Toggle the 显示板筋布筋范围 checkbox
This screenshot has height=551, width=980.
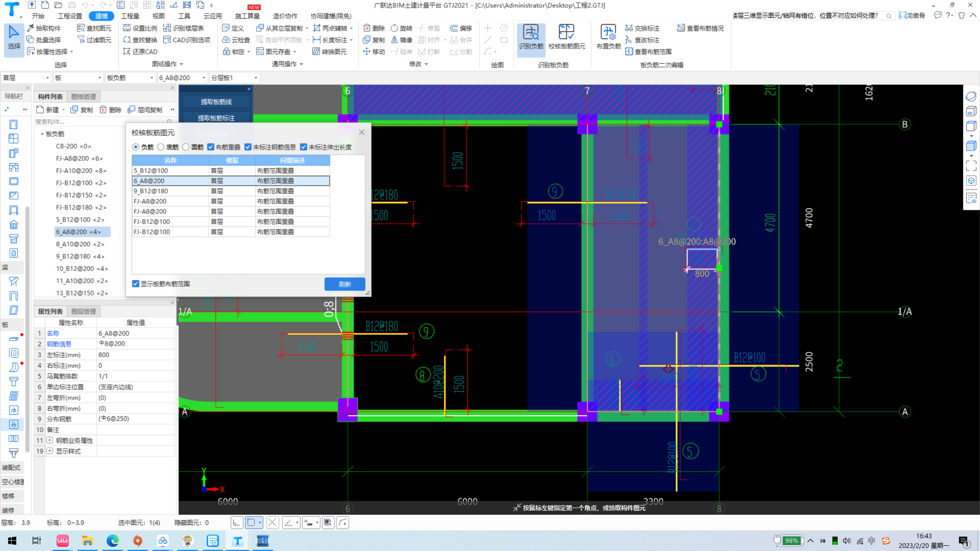pyautogui.click(x=136, y=284)
